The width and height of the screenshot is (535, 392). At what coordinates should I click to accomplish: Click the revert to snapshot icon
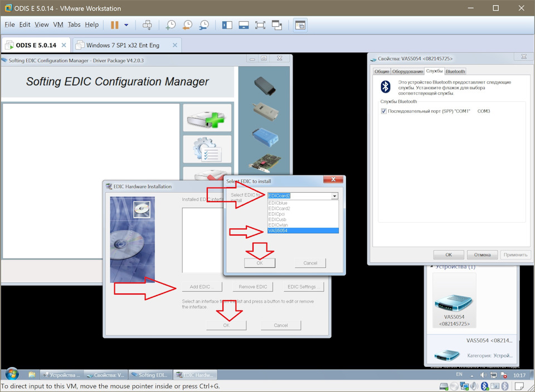[x=187, y=25]
